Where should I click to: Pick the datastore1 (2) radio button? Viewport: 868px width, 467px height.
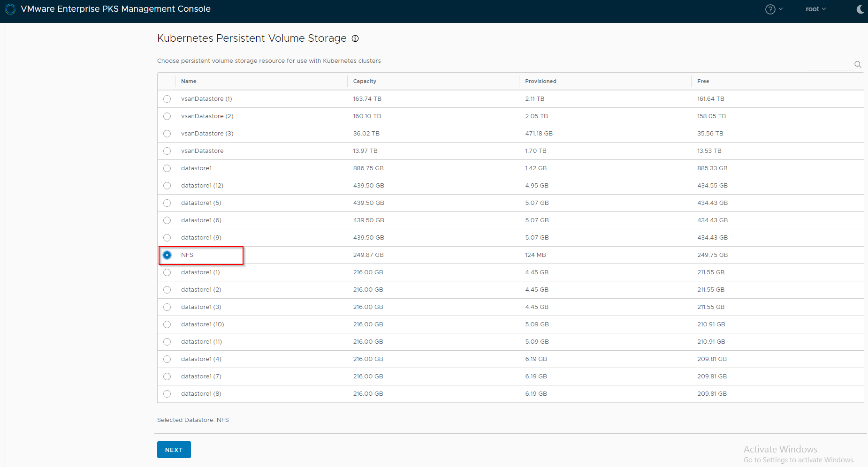(x=167, y=290)
